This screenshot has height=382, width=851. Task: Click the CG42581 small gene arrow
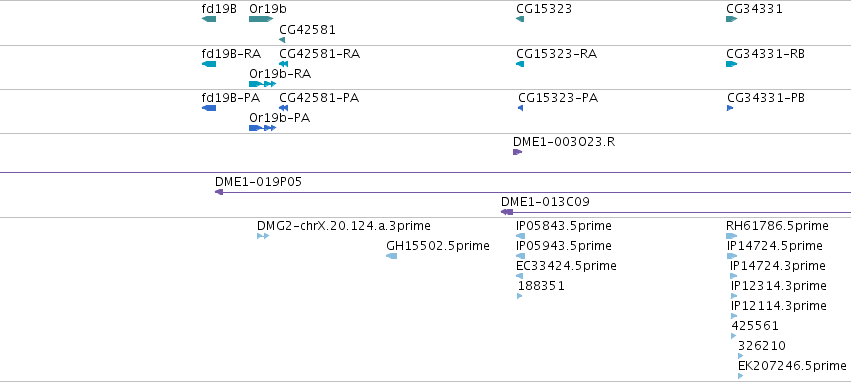(282, 40)
